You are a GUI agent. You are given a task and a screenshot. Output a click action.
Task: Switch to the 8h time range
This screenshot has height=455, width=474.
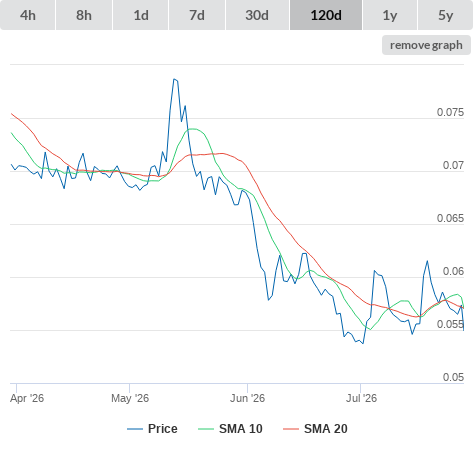[x=84, y=15]
